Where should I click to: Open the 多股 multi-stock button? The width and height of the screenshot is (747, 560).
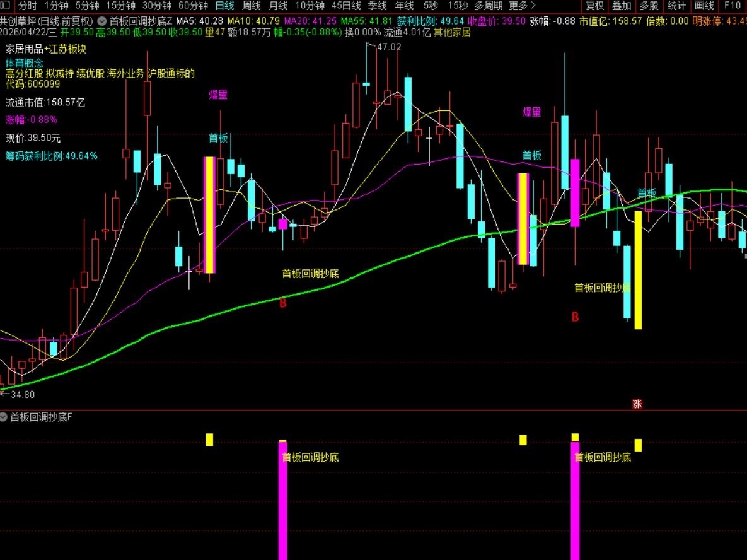(649, 6)
